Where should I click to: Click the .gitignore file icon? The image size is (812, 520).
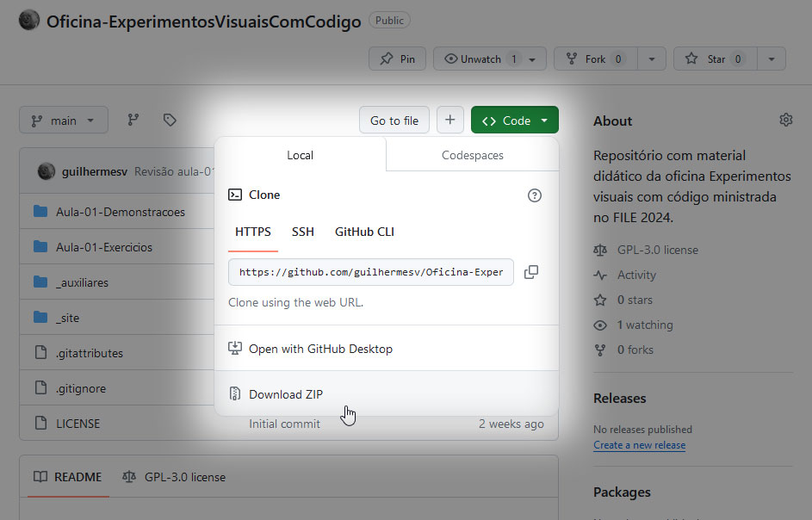click(40, 388)
